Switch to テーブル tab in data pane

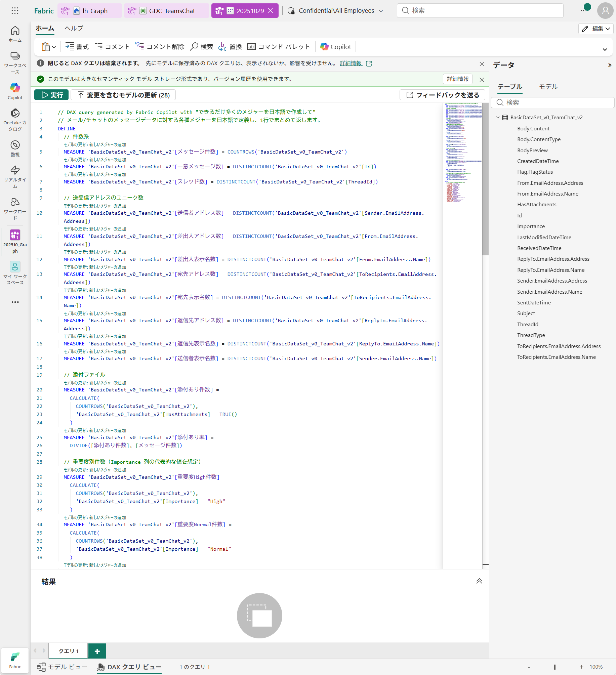point(510,87)
